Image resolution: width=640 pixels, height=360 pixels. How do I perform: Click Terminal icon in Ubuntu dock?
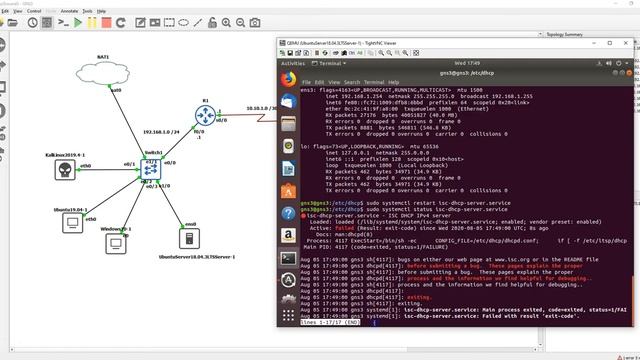click(288, 258)
